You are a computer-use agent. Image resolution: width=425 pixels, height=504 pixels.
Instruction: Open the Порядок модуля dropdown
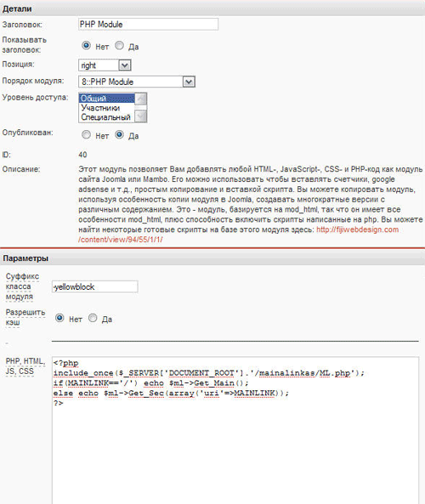(137, 82)
